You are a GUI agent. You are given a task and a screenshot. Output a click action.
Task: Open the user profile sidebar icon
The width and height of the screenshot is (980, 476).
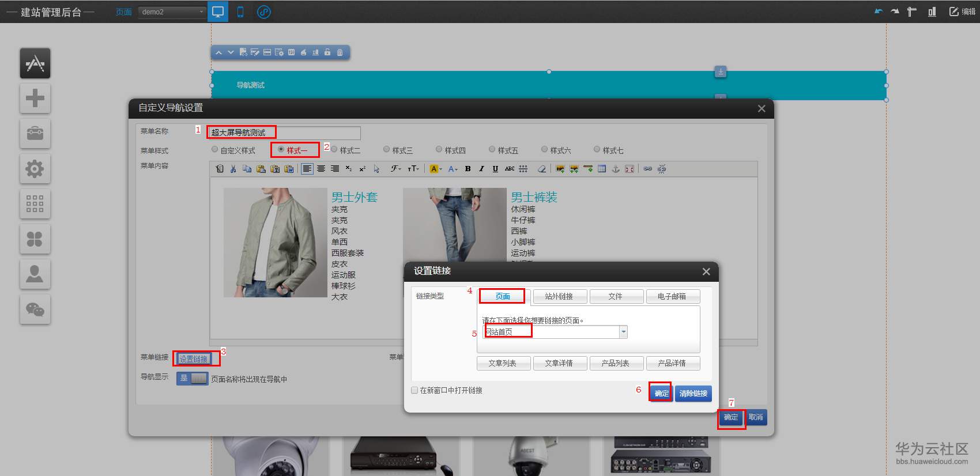(x=35, y=274)
